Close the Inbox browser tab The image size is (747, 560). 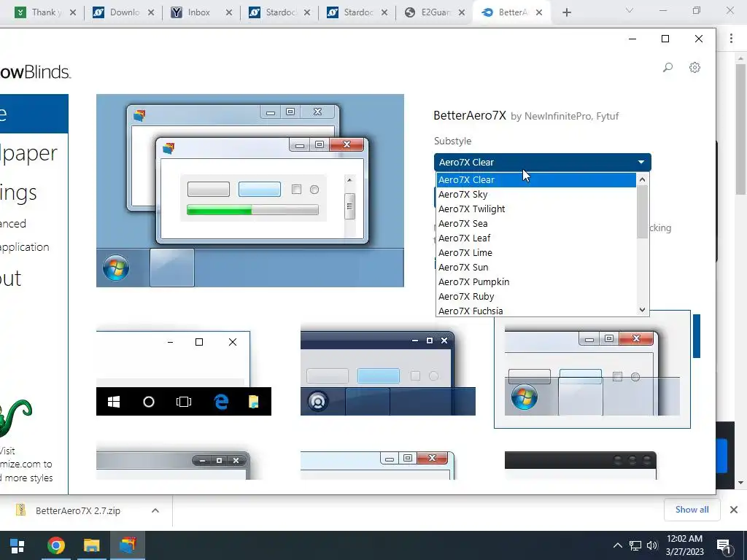point(228,13)
